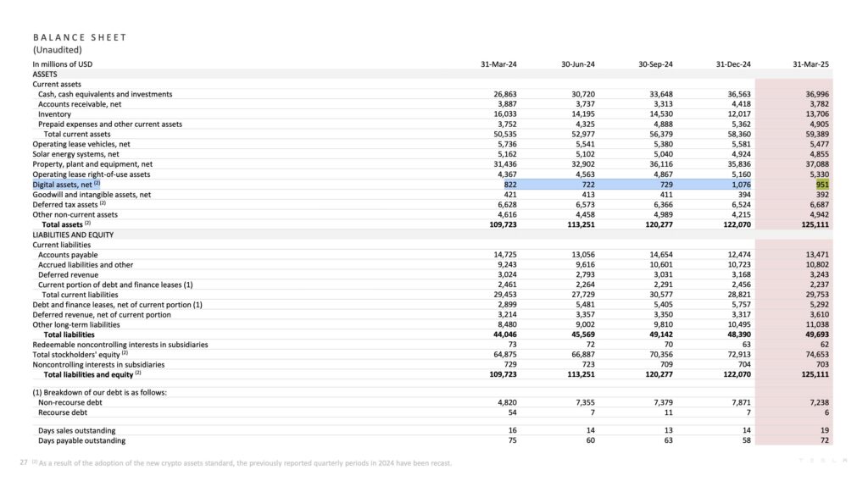868x481 pixels.
Task: Click the "BALANCE SHEET" heading
Action: 80,37
